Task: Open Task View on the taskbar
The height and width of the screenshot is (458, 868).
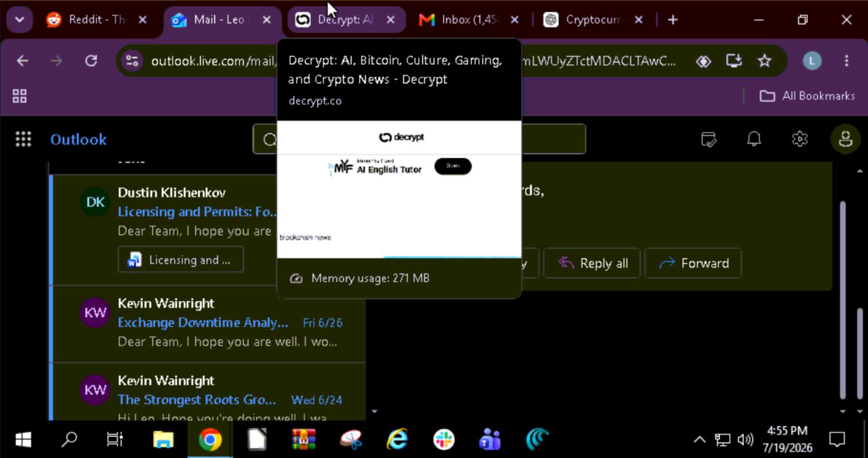Action: [x=115, y=439]
